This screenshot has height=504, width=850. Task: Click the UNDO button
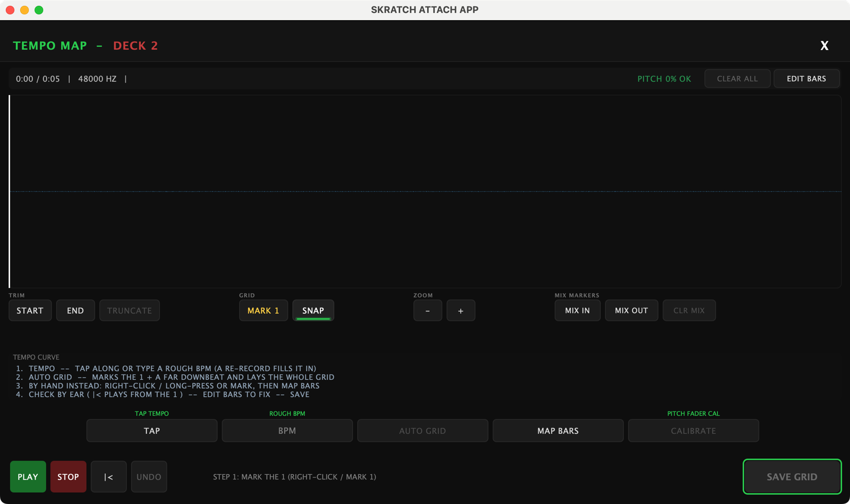coord(149,477)
